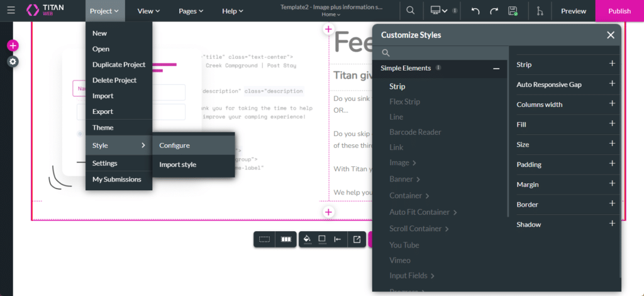
Task: Collapse the Simple Elements group
Action: click(496, 68)
